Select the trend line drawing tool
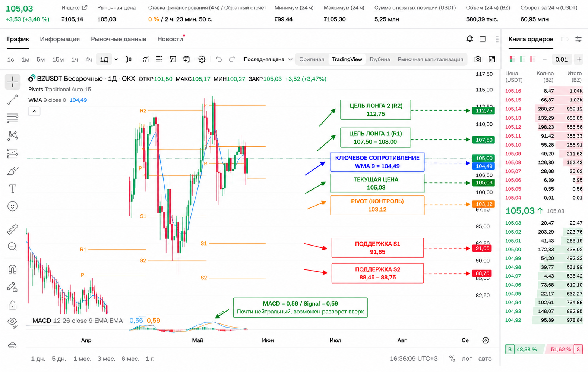This screenshot has width=588, height=372. [x=13, y=100]
